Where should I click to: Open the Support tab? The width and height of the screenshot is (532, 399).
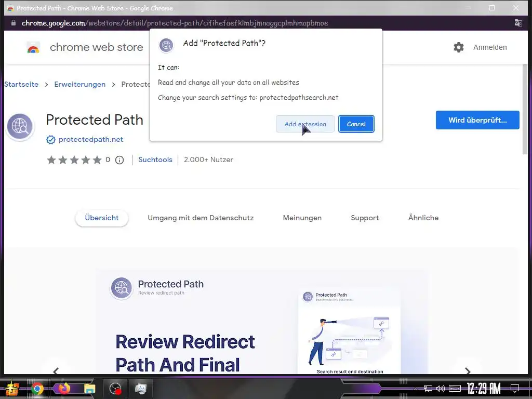click(x=365, y=218)
